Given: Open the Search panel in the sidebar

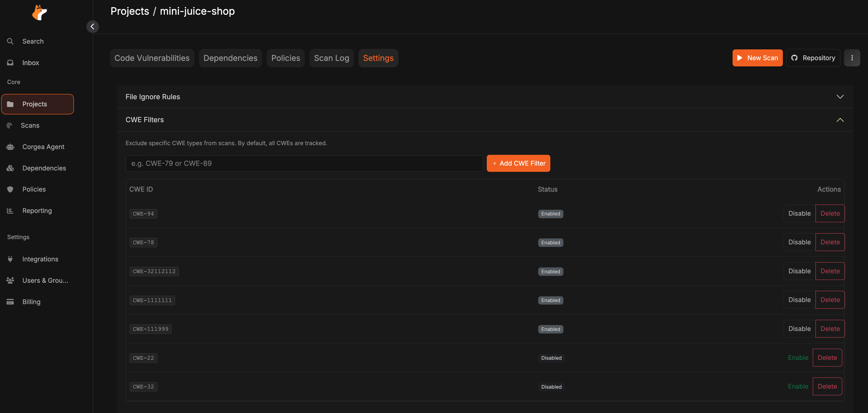Looking at the screenshot, I should (33, 41).
